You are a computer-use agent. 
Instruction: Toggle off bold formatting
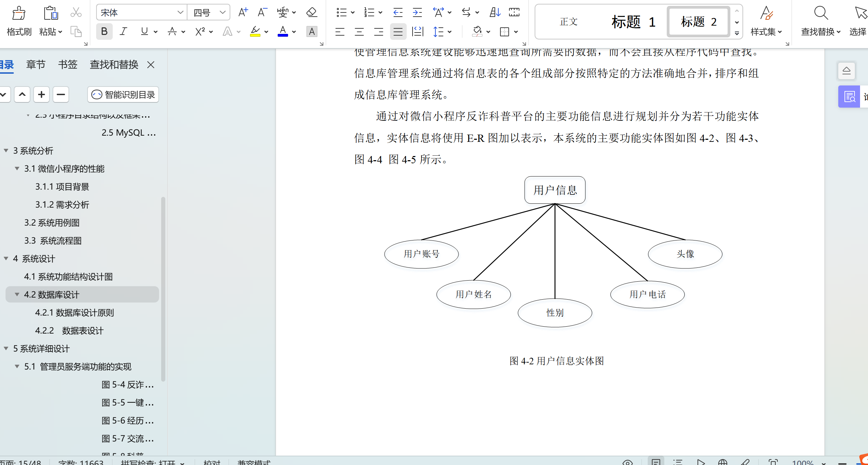point(104,31)
